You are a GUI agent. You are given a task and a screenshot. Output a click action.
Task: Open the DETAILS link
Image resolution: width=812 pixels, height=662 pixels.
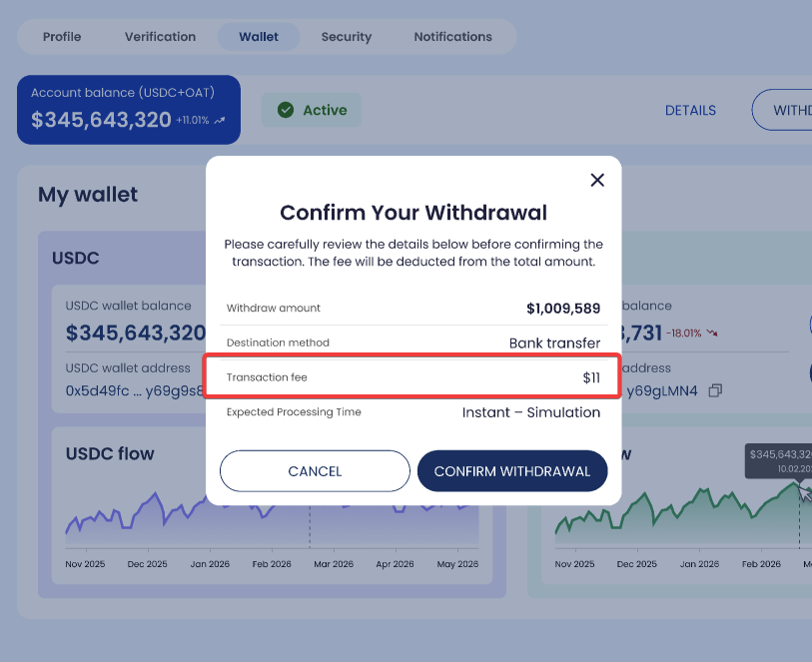tap(690, 110)
